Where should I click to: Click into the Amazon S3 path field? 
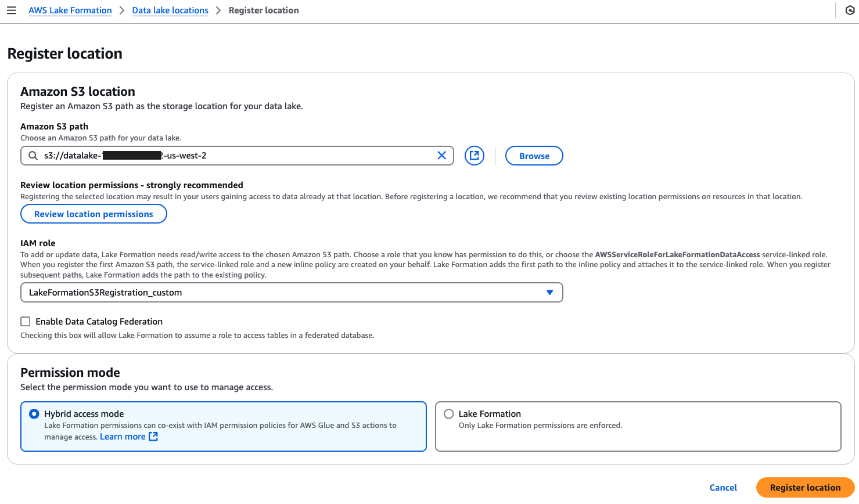pyautogui.click(x=237, y=156)
